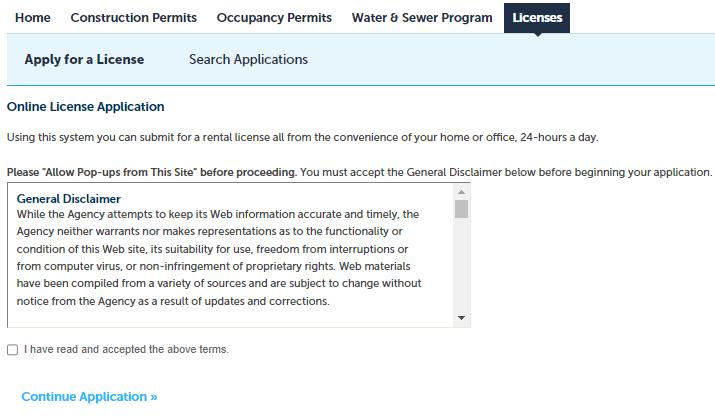Screen dimensions: 715x417
Task: Open Search Applications sub-tab
Action: tap(248, 59)
